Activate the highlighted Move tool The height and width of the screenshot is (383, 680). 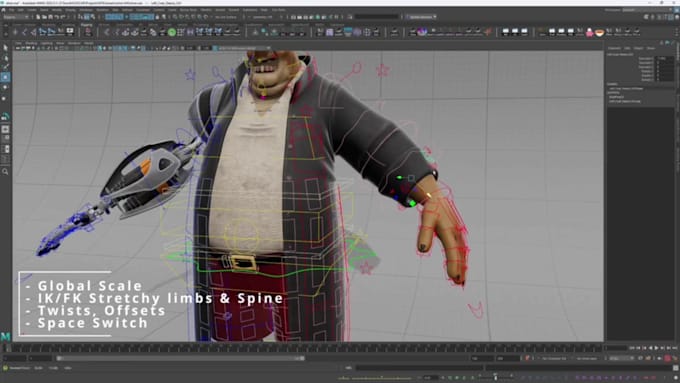[x=5, y=77]
